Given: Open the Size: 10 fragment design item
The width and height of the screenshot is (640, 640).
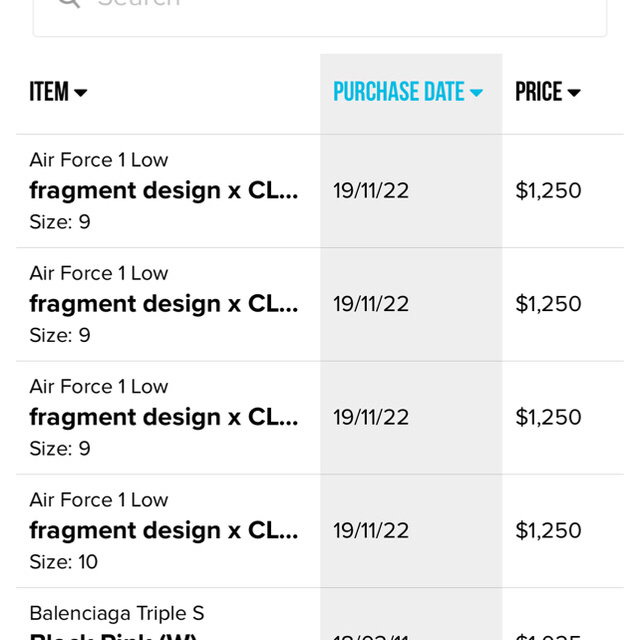Looking at the screenshot, I should [x=164, y=531].
